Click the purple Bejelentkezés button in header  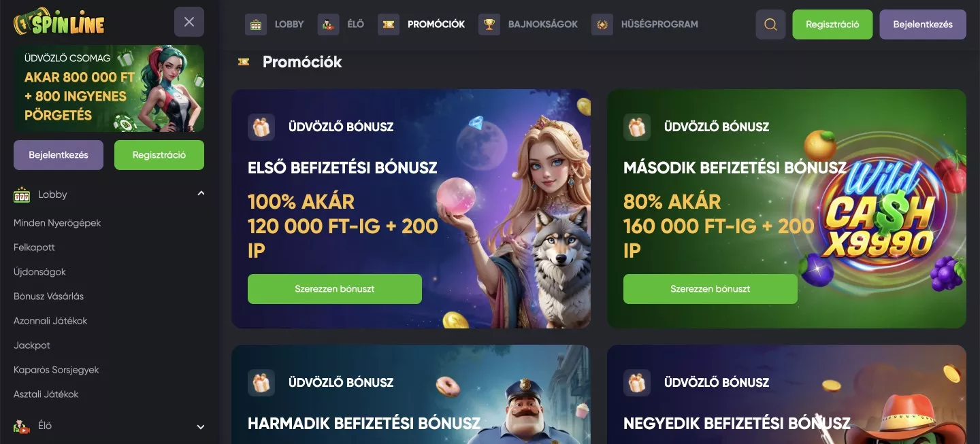923,24
